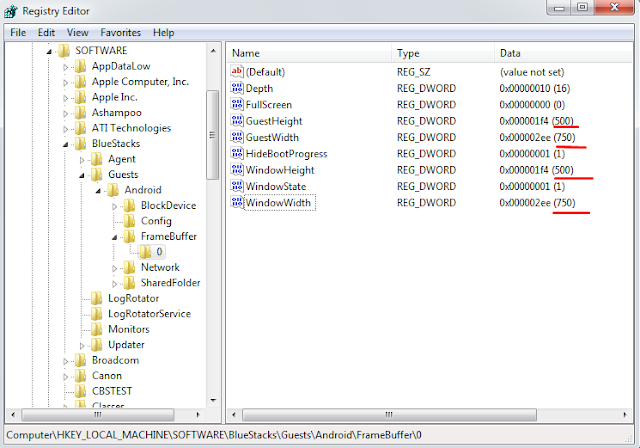This screenshot has height=448, width=640.
Task: Click the HideBootProgress DWORD value icon
Action: [x=237, y=153]
